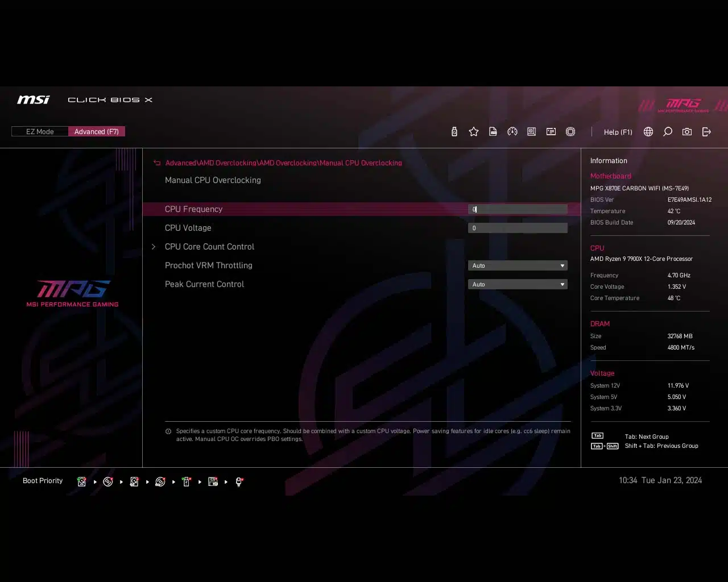
Task: Expand CPU Core Count Control chevron
Action: pos(154,247)
